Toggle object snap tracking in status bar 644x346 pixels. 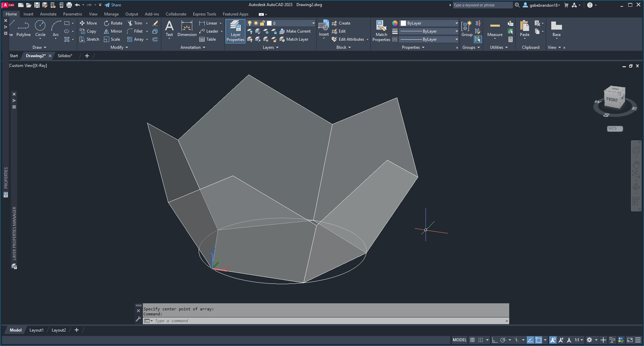pos(530,340)
